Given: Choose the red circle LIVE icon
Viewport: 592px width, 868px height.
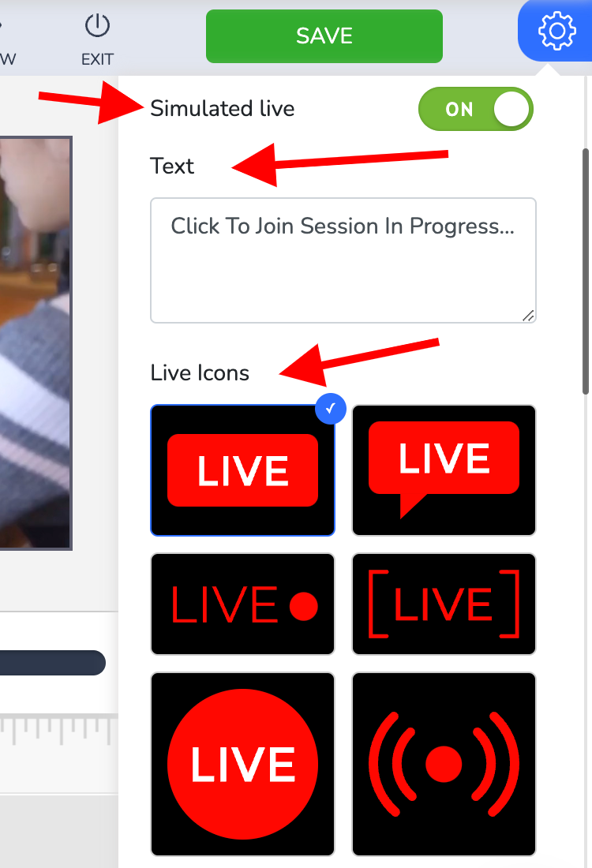Looking at the screenshot, I should click(x=242, y=764).
